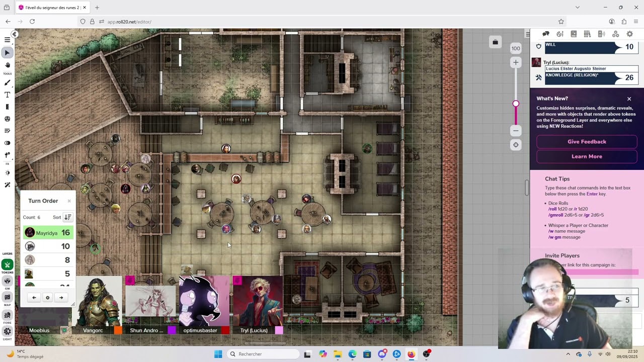Collapse the left toolbar with double-chevron

point(15,34)
